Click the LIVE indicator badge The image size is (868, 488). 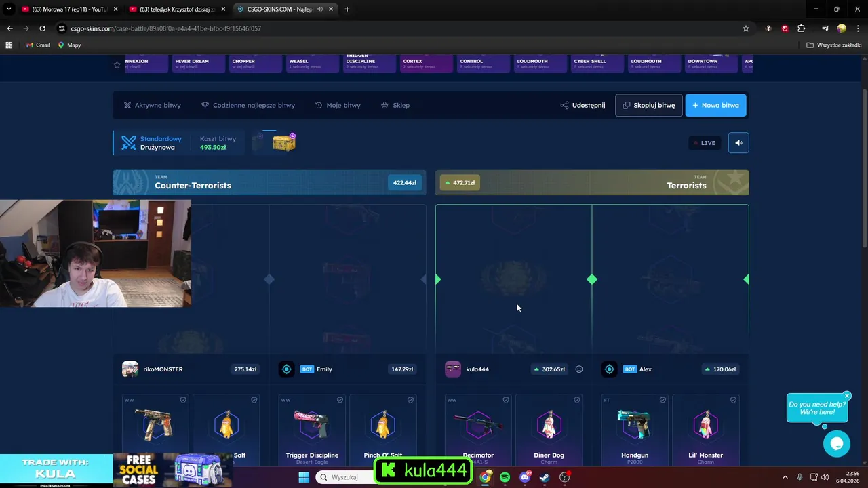pos(705,143)
